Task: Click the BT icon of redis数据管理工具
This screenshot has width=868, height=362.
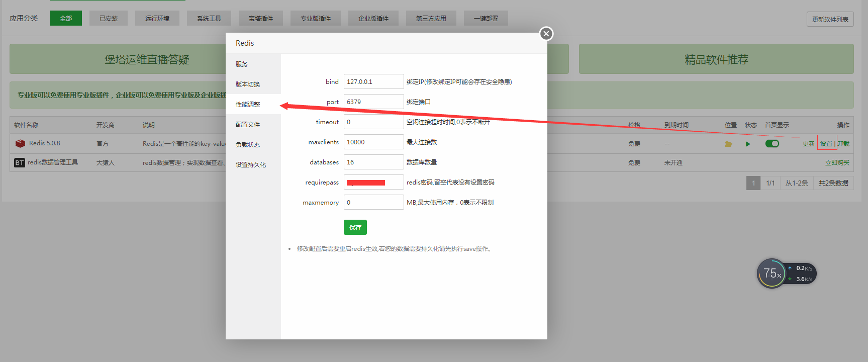Action: click(20, 162)
